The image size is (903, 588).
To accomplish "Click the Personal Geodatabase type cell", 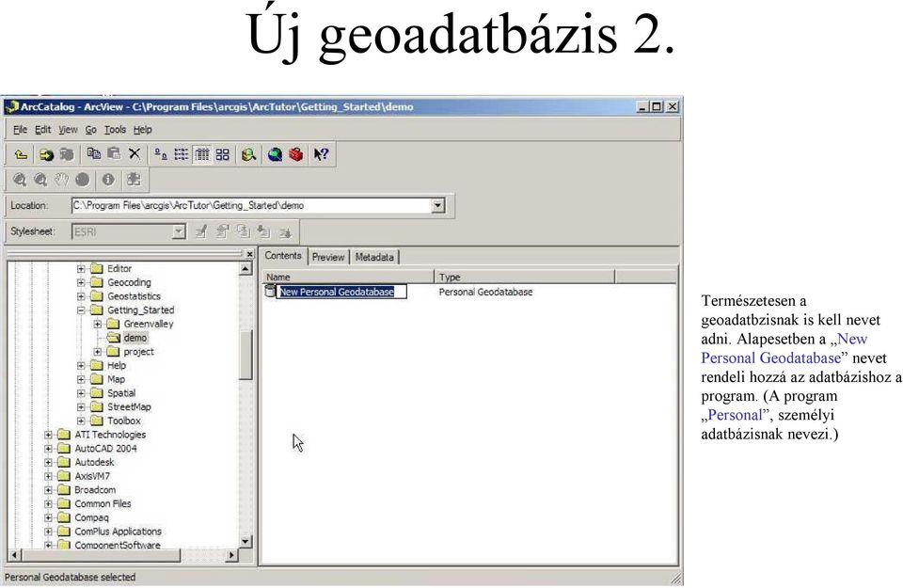I will [x=485, y=292].
